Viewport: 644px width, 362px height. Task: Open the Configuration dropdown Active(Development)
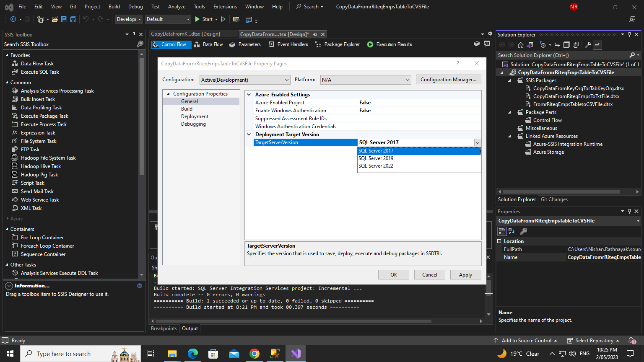point(245,80)
